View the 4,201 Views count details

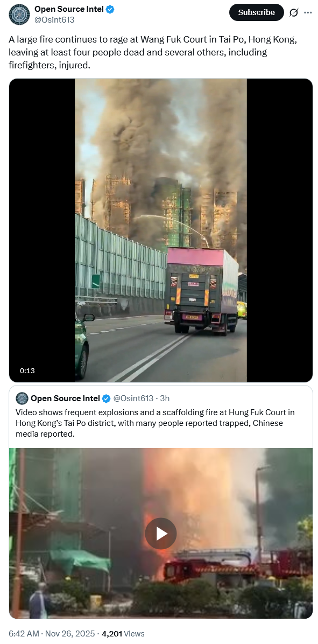coord(123,634)
